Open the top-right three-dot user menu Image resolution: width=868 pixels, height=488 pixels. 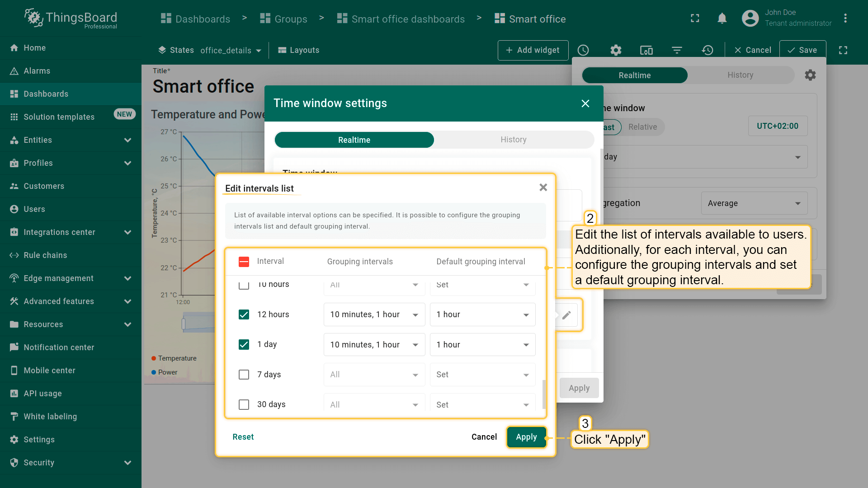point(845,19)
